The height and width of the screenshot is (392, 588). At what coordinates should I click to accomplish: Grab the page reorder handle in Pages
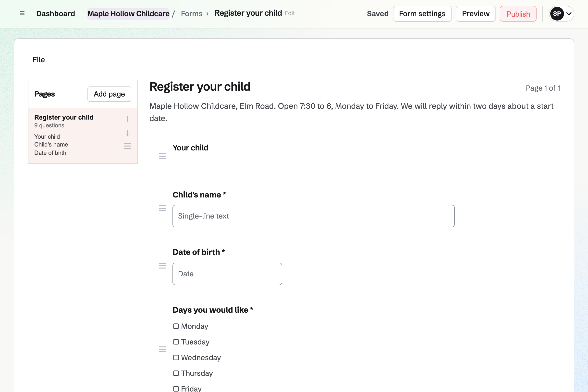127,146
